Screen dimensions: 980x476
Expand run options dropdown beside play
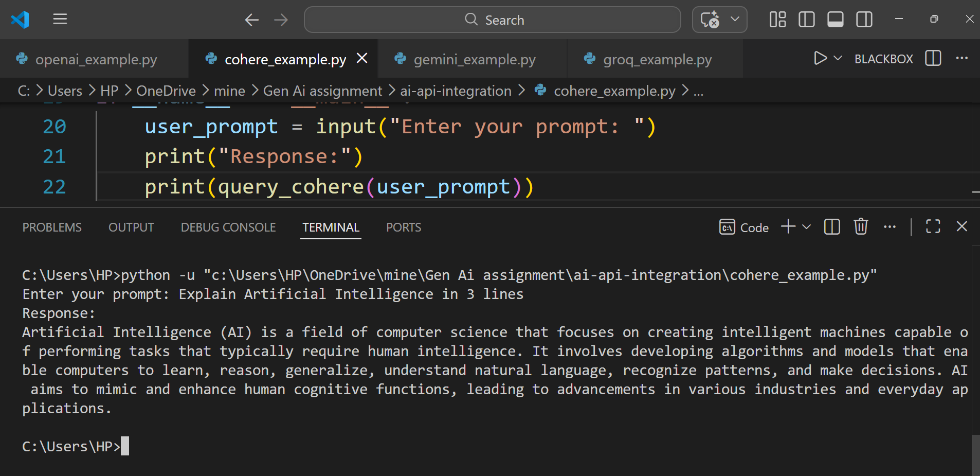pyautogui.click(x=838, y=58)
